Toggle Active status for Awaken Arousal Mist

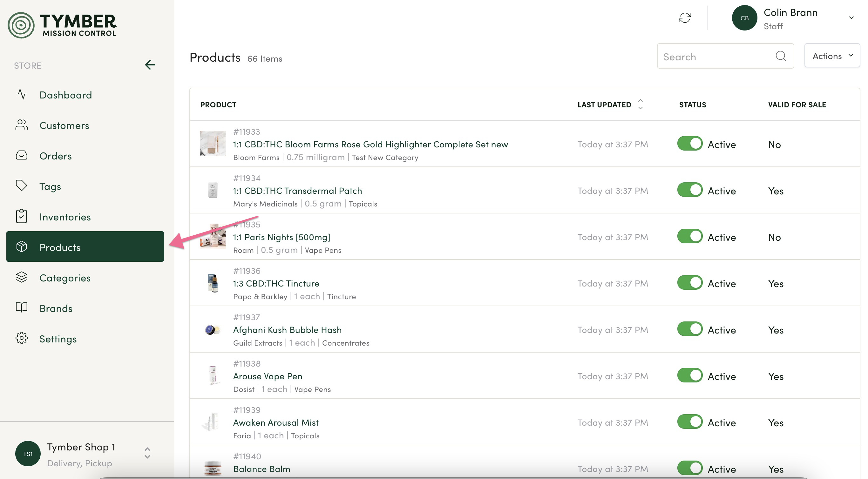(x=690, y=422)
